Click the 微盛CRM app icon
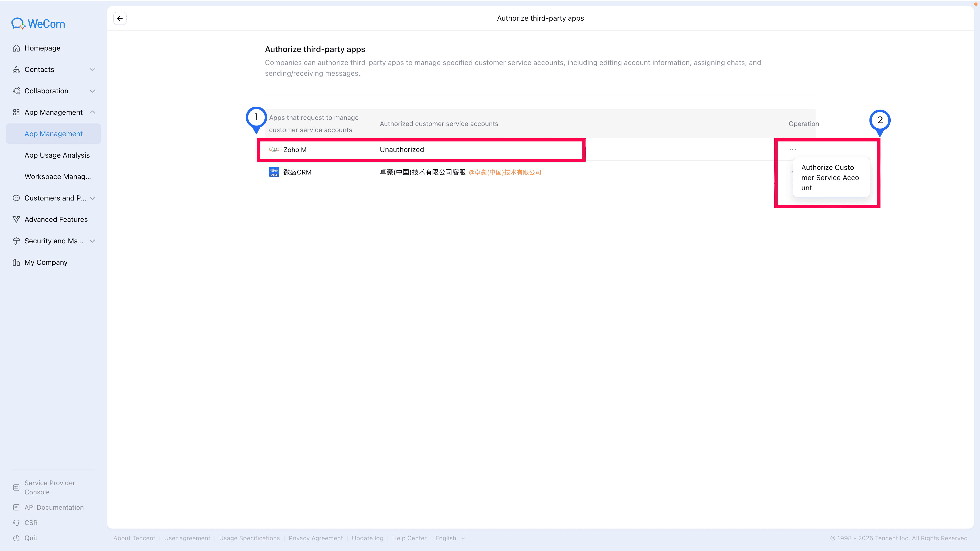 (x=274, y=172)
